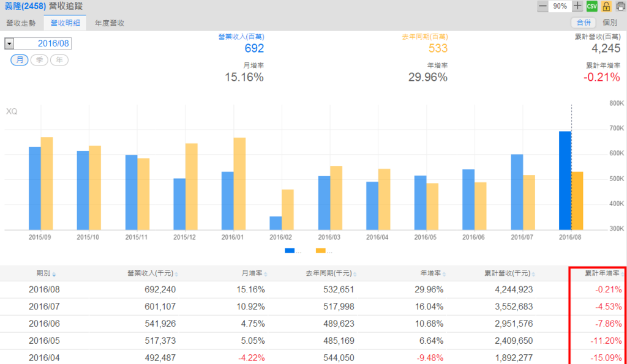
Task: Click the 義隆(2458) stock title link
Action: click(x=25, y=6)
